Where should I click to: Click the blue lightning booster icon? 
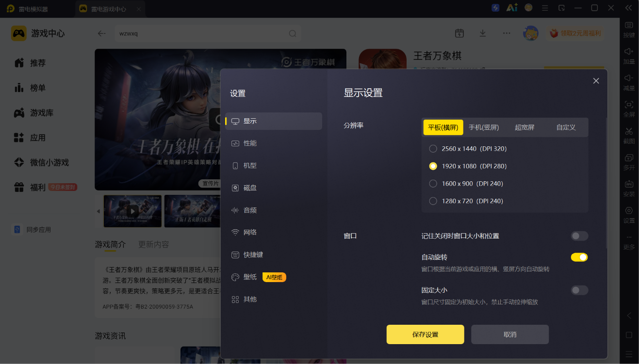[495, 8]
